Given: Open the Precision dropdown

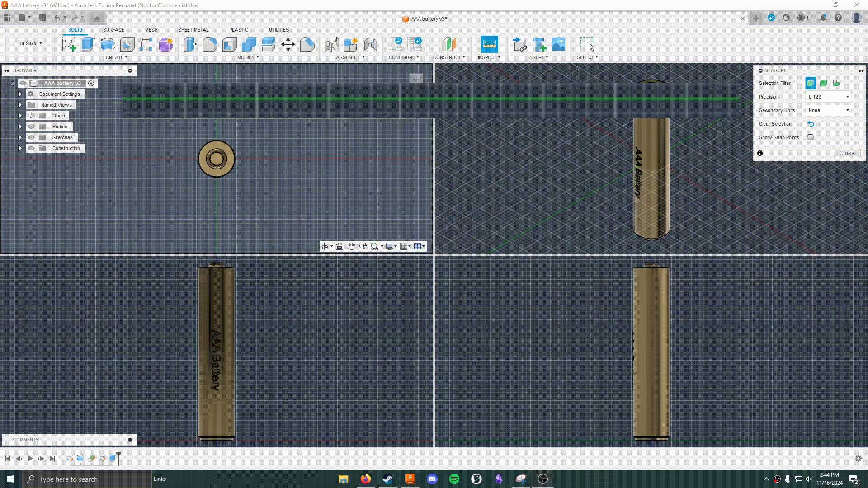Looking at the screenshot, I should pyautogui.click(x=828, y=97).
